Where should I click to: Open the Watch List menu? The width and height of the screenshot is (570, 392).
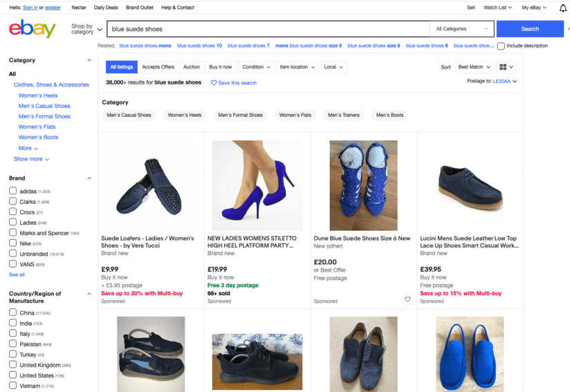[x=497, y=8]
